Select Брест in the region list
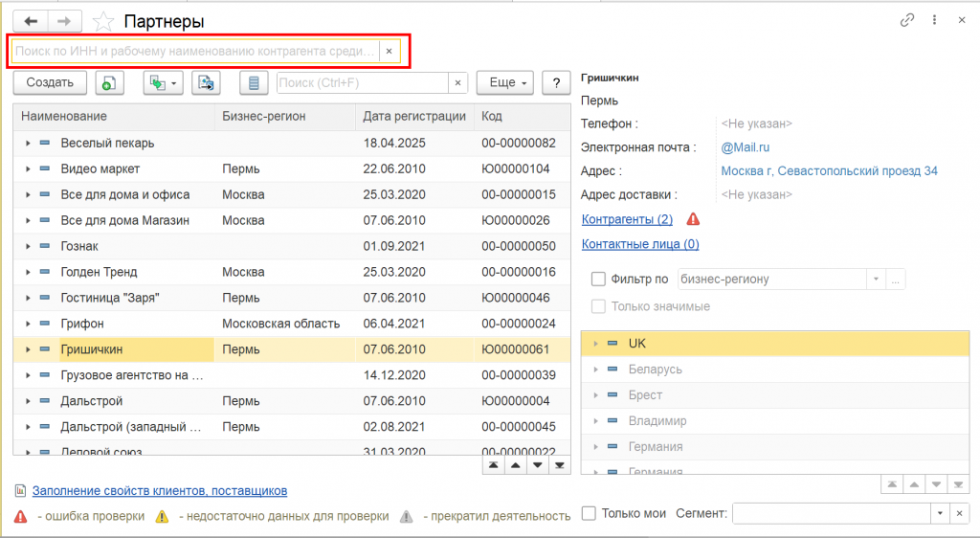This screenshot has width=980, height=538. pos(775,395)
